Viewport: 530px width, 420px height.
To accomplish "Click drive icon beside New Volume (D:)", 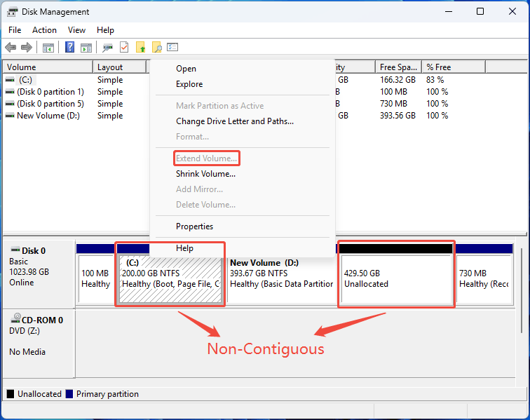I will pyautogui.click(x=10, y=115).
